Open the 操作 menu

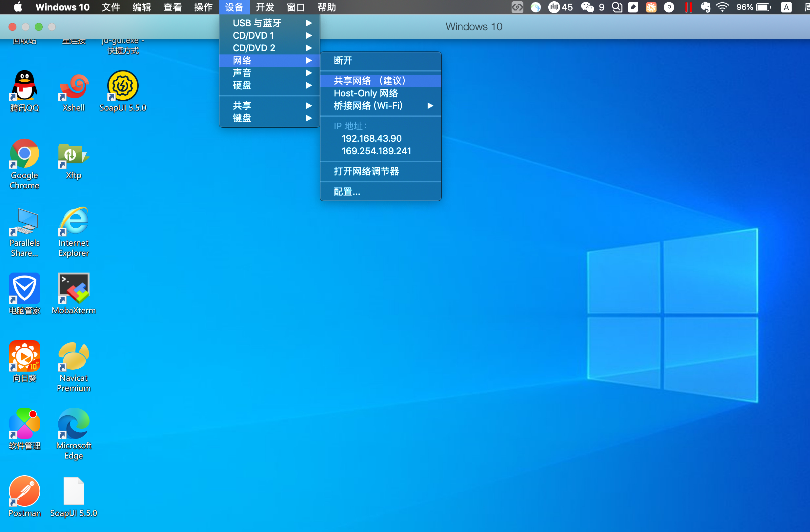203,7
